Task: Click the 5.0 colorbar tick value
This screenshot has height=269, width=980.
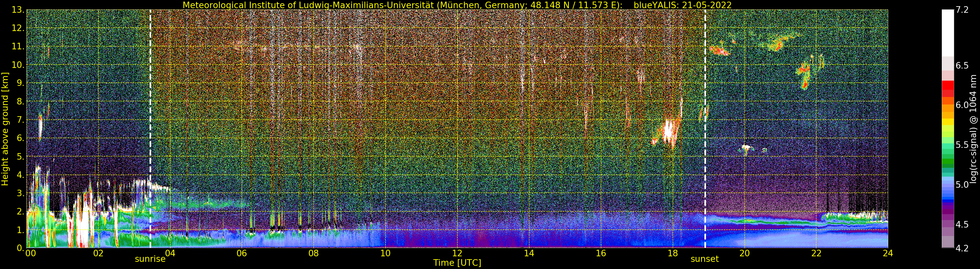Action: point(962,184)
